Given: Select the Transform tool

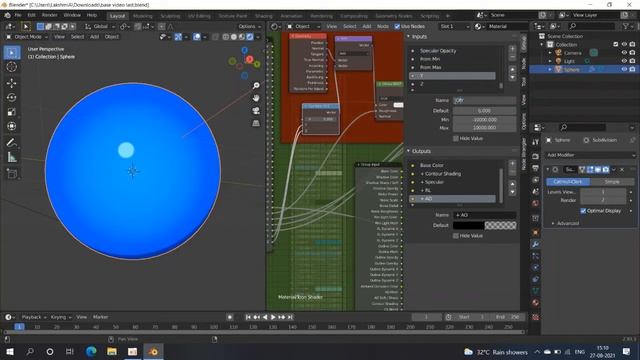Looking at the screenshot, I should pos(12,126).
